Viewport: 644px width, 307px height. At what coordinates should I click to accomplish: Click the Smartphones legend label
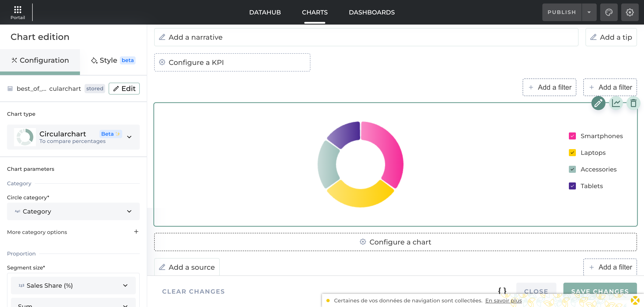pyautogui.click(x=602, y=136)
